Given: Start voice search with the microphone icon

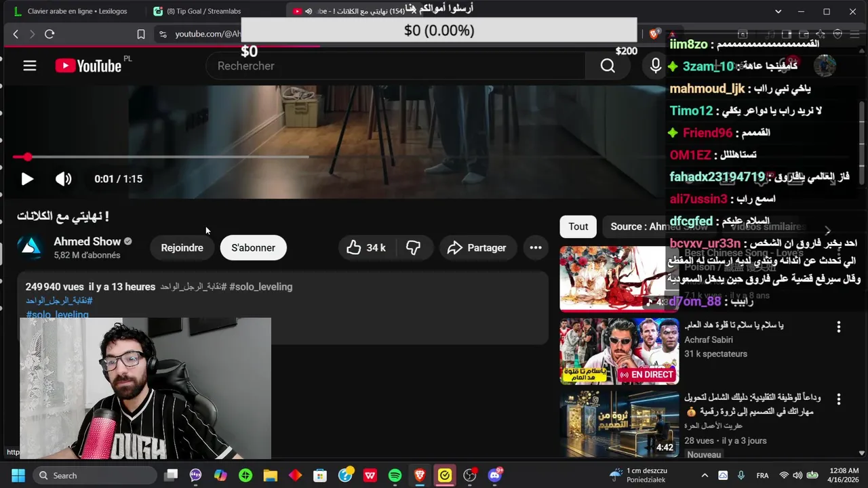Looking at the screenshot, I should [x=655, y=66].
